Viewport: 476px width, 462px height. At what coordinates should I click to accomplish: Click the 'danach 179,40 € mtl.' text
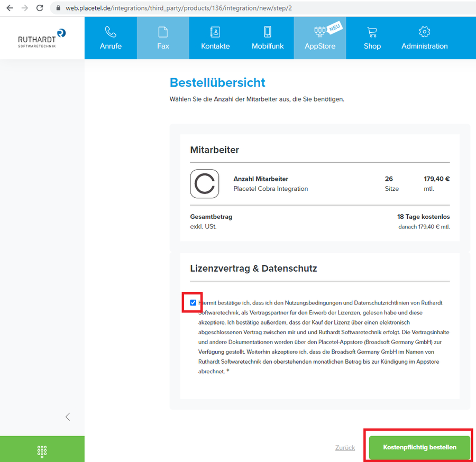(x=424, y=227)
